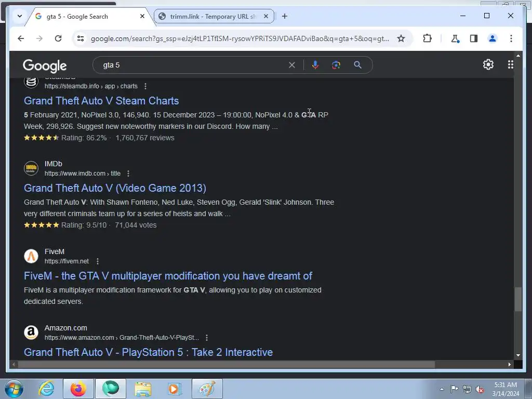Screen dimensions: 532x399
Task: Open the Chrome profile avatar
Action: tap(493, 38)
